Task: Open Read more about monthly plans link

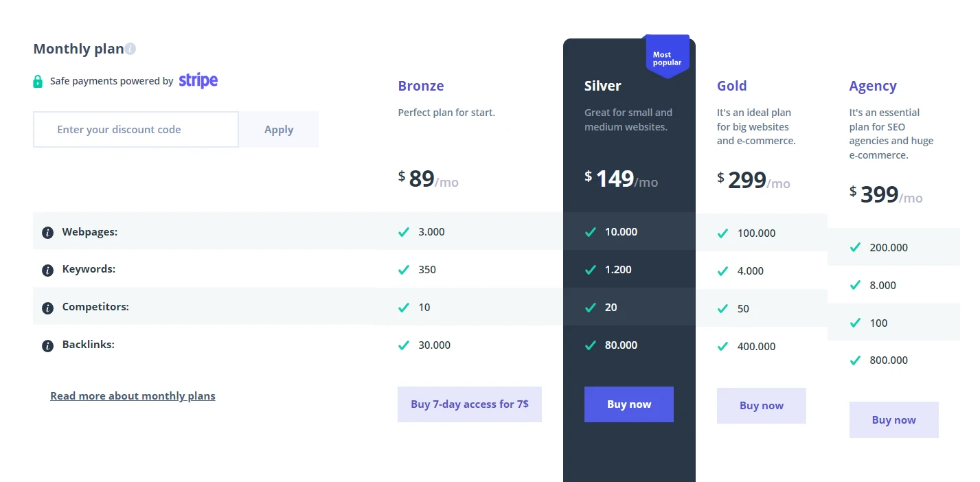Action: pyautogui.click(x=133, y=396)
